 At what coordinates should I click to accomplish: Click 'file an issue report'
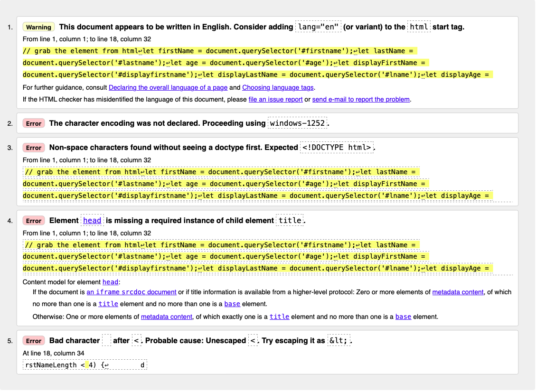click(275, 99)
